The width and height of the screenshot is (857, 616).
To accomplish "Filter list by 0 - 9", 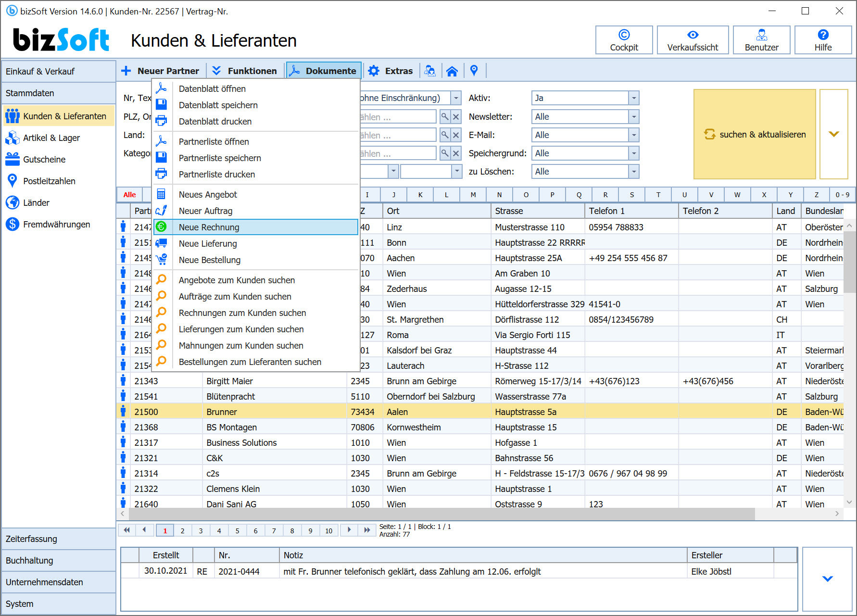I will tap(843, 195).
